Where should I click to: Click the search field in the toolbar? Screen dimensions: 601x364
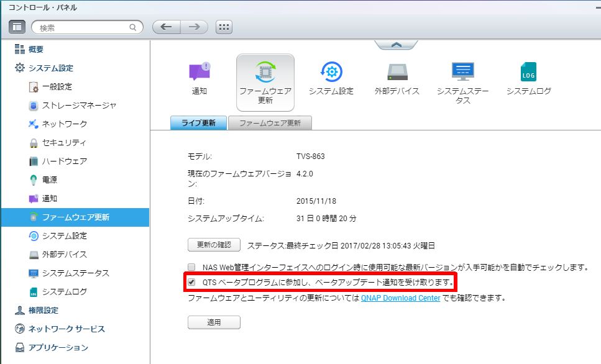[87, 27]
